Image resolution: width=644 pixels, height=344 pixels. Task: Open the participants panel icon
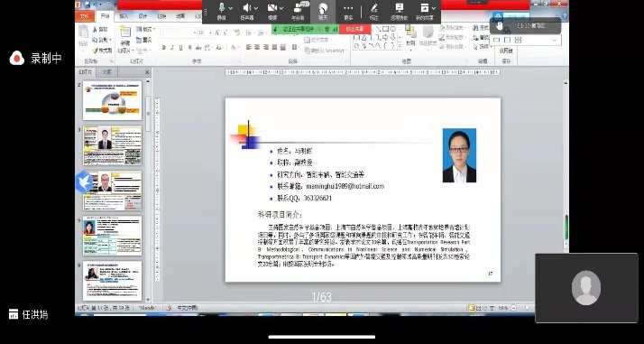pos(299,8)
